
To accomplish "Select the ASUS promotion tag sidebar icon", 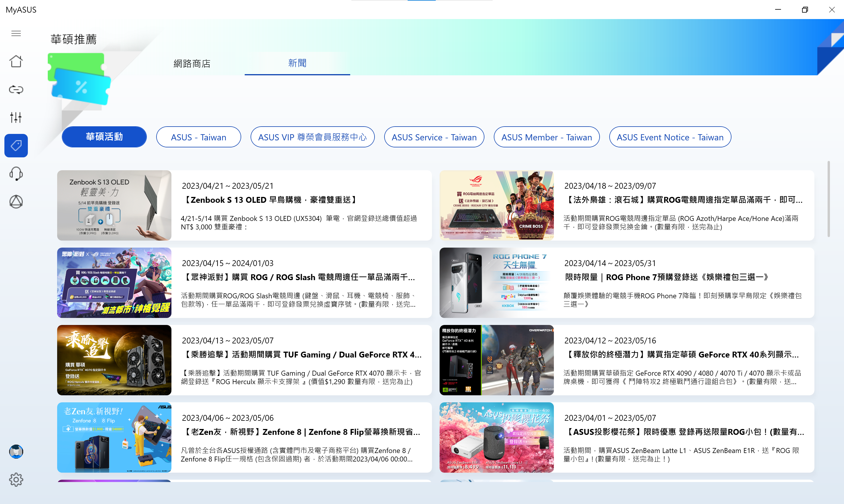I will 16,146.
